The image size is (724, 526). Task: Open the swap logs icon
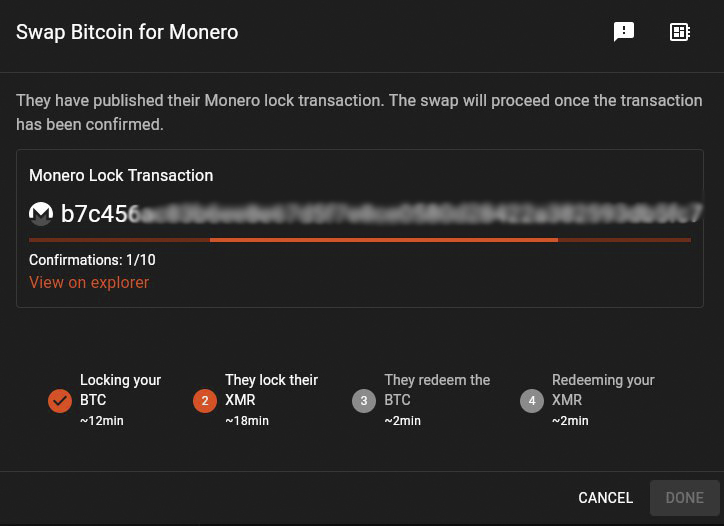coord(680,32)
